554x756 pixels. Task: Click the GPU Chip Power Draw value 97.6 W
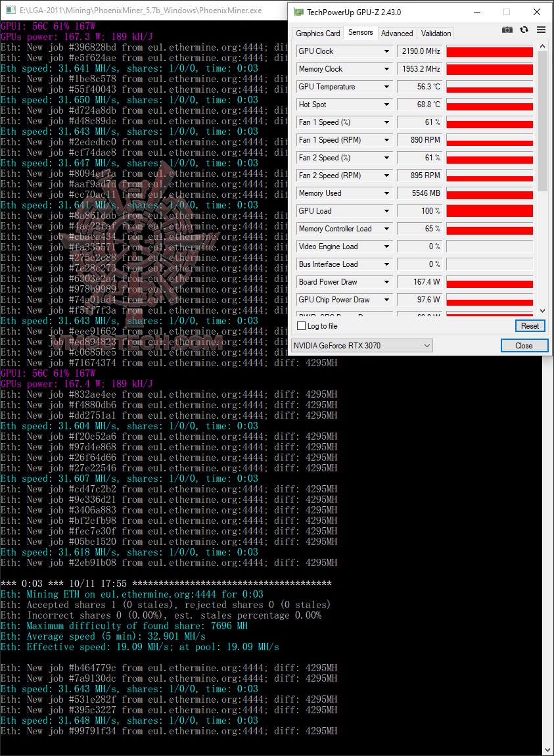click(419, 300)
